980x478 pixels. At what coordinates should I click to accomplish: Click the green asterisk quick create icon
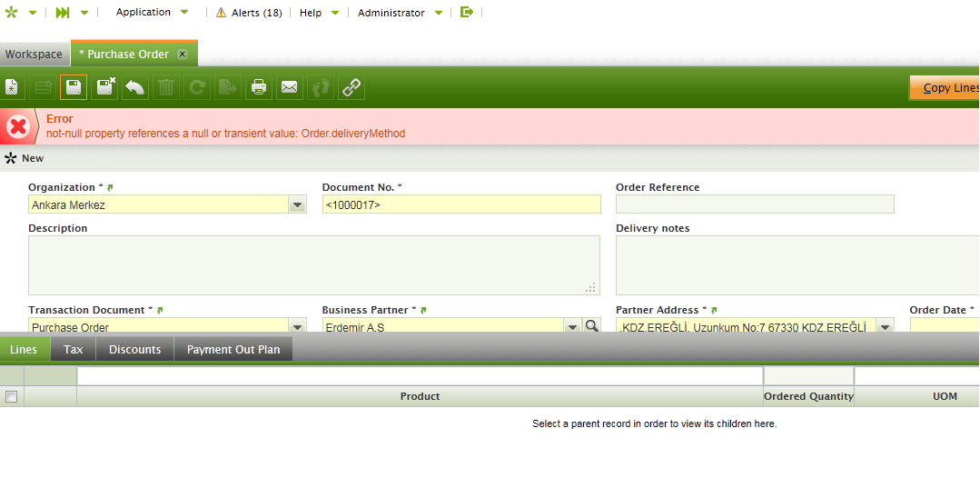click(11, 13)
